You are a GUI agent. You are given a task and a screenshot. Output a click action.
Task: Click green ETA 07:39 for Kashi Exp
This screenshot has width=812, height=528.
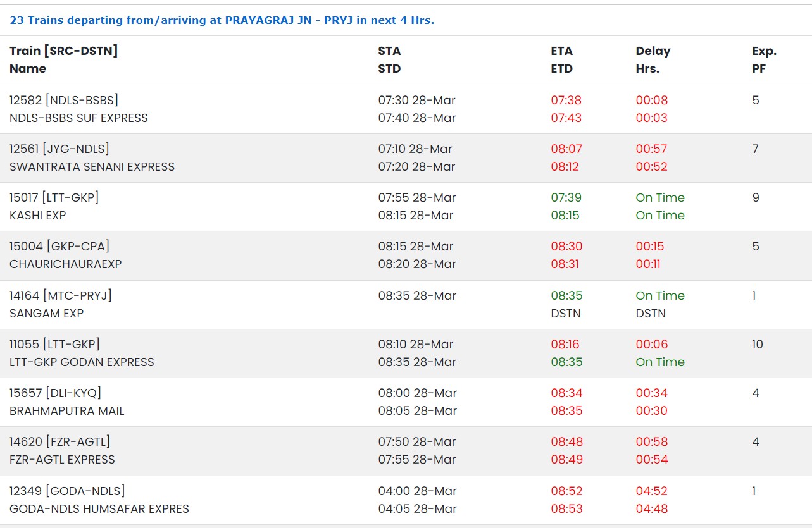coord(566,197)
